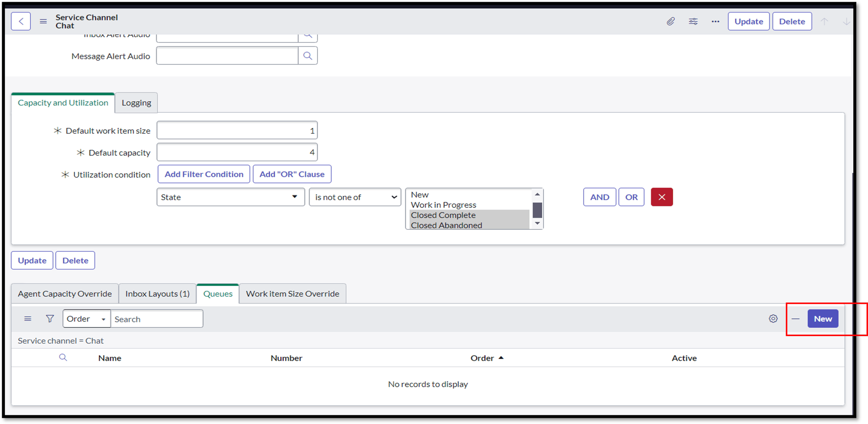The width and height of the screenshot is (868, 424).
Task: Select Closed Abandoned in the values list
Action: (447, 225)
